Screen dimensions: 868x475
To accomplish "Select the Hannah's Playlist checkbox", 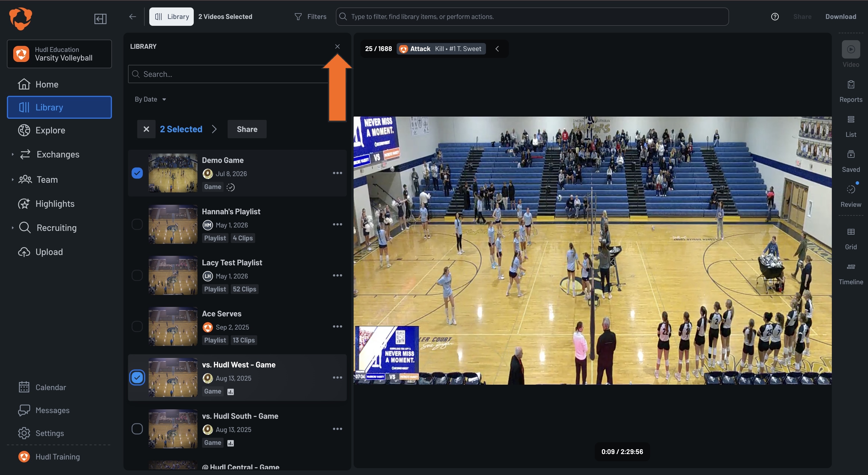I will pos(137,224).
